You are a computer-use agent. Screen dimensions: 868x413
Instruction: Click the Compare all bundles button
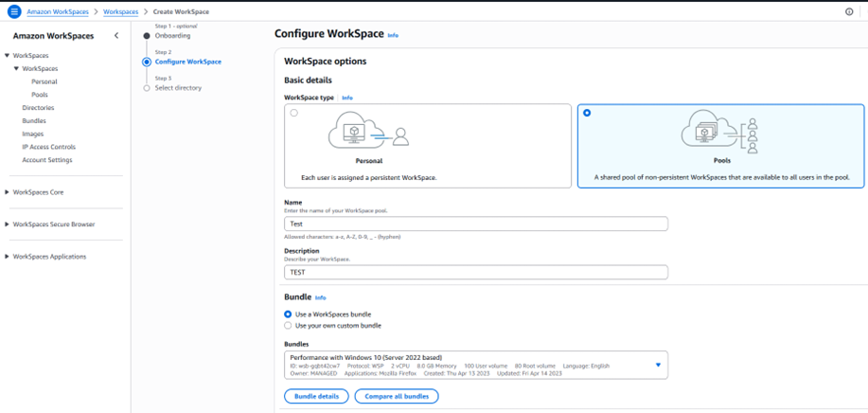(397, 396)
